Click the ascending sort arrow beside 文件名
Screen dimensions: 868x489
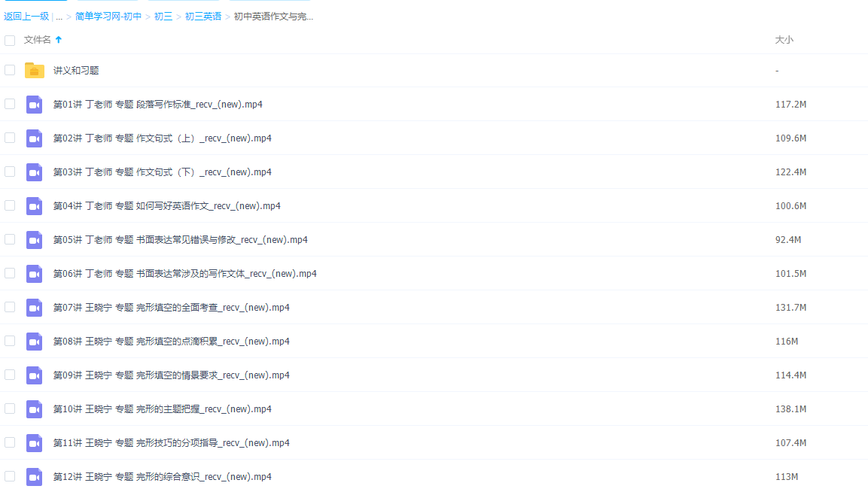[60, 40]
